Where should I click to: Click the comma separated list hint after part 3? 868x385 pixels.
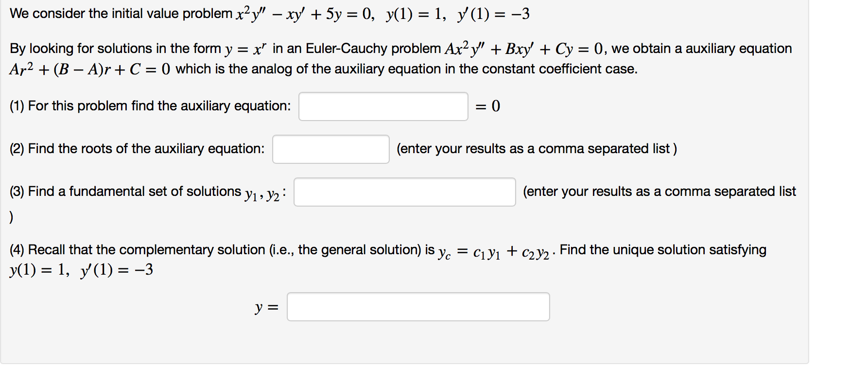point(659,192)
